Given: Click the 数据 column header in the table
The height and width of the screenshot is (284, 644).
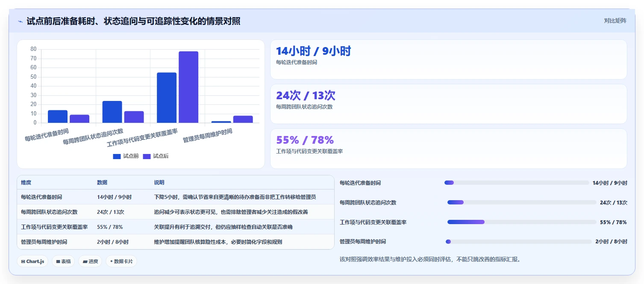Looking at the screenshot, I should [x=102, y=183].
